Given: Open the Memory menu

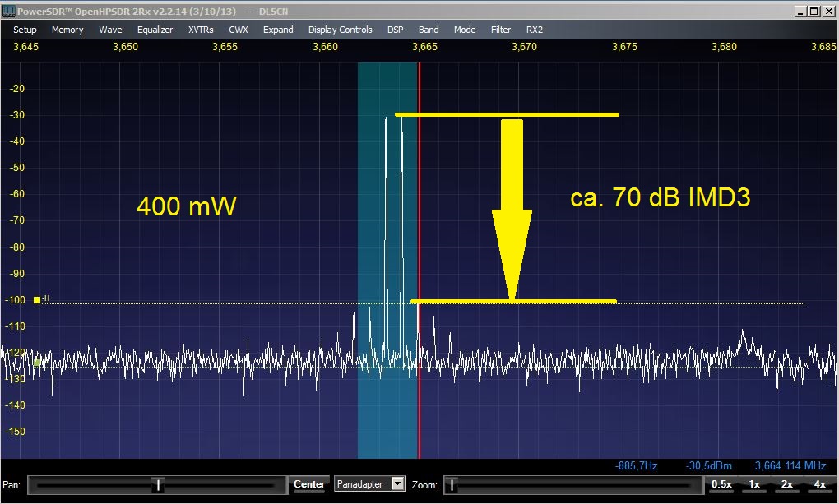Looking at the screenshot, I should (67, 30).
